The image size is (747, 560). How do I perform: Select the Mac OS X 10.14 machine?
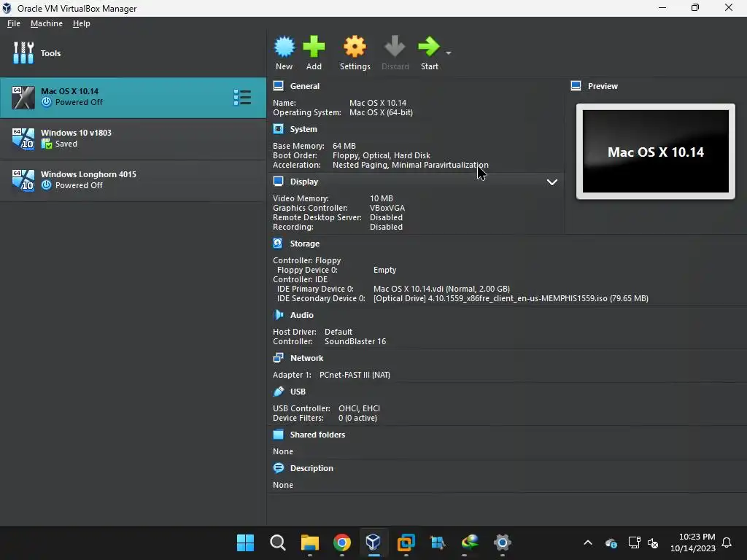click(x=133, y=97)
